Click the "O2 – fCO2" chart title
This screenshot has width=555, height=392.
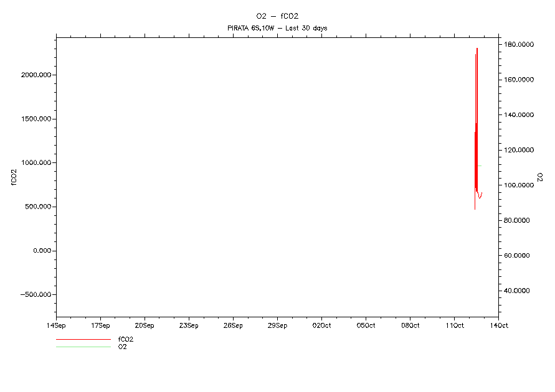pyautogui.click(x=277, y=16)
